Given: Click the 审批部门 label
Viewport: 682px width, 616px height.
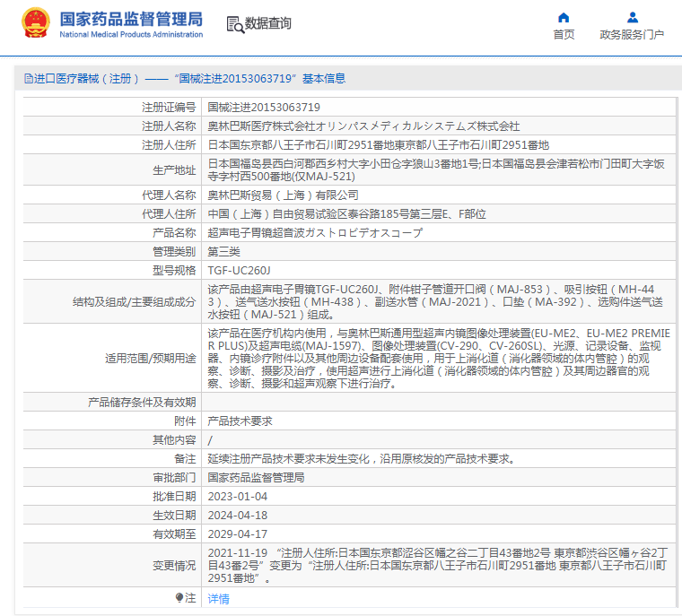Looking at the screenshot, I should tap(174, 477).
